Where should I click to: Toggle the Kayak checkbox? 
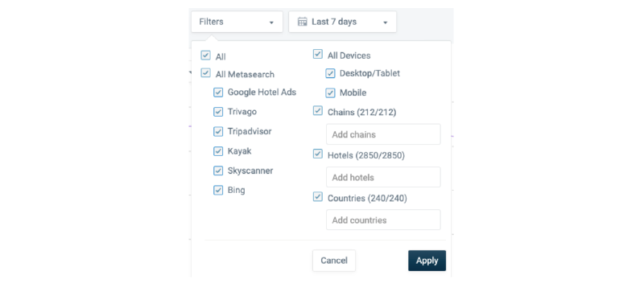click(218, 151)
